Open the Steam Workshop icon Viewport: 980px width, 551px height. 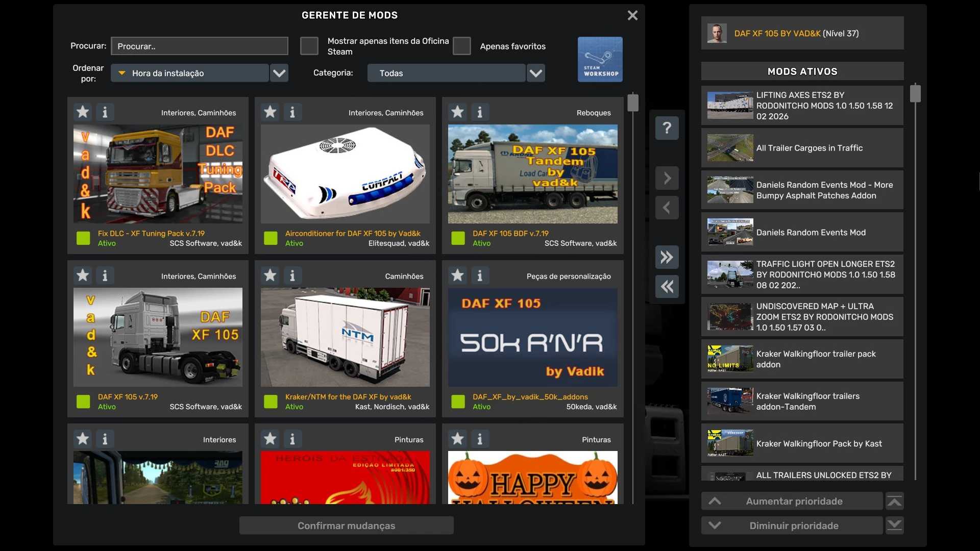(600, 59)
